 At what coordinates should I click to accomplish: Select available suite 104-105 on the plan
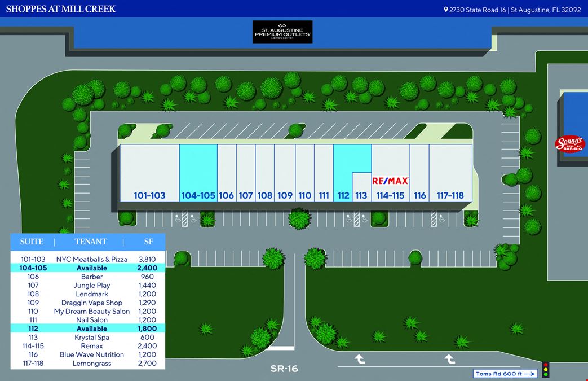point(198,173)
